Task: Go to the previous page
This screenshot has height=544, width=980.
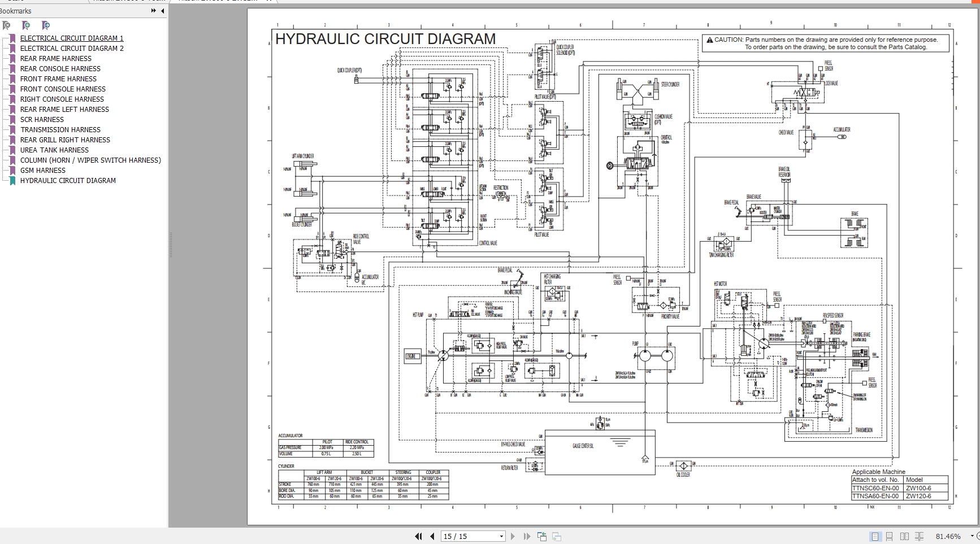Action: click(432, 536)
